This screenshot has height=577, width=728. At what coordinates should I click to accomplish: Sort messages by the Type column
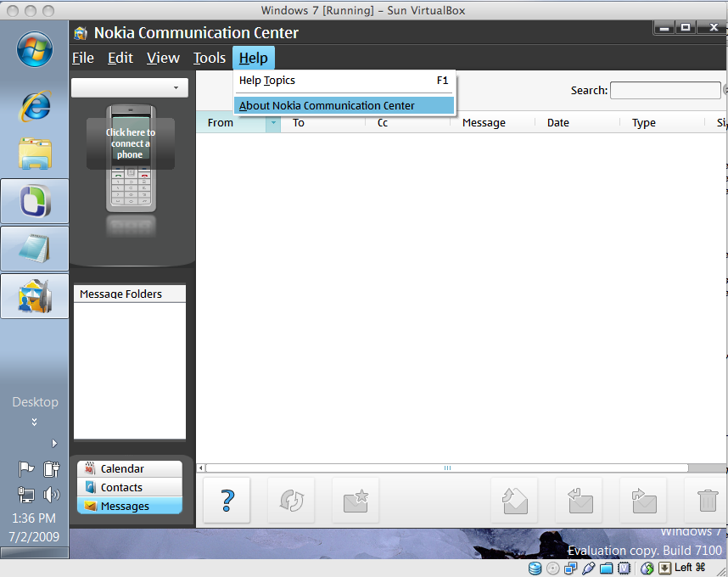[x=663, y=122]
